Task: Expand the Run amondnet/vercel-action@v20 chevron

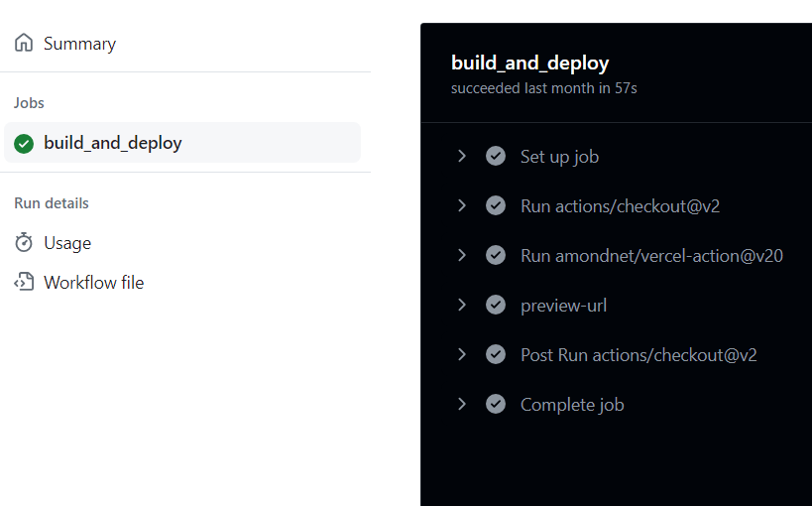Action: coord(462,255)
